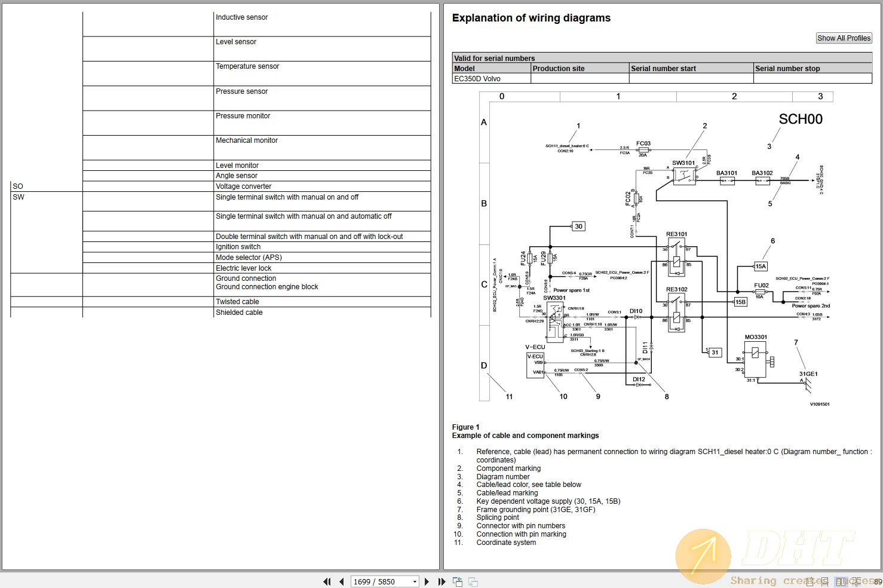Click the 'Component marking' legend item
Viewport: 883px width, 588px height.
pyautogui.click(x=508, y=468)
